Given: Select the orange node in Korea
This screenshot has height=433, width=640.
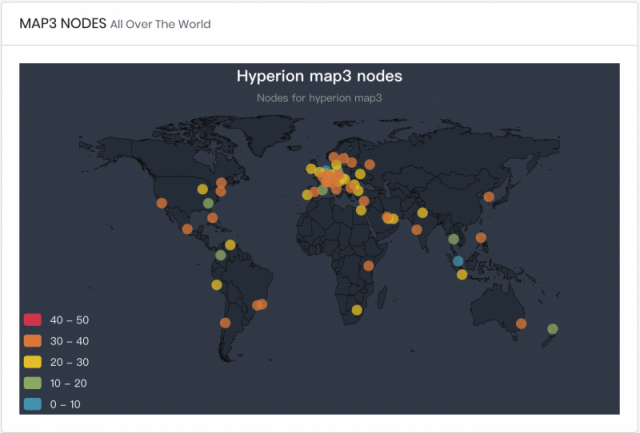Looking at the screenshot, I should click(489, 197).
